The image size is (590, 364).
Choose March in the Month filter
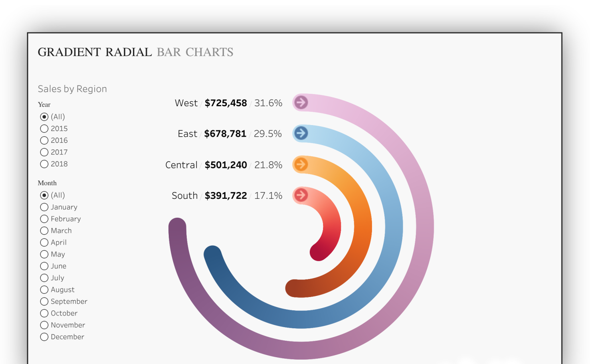click(x=44, y=231)
